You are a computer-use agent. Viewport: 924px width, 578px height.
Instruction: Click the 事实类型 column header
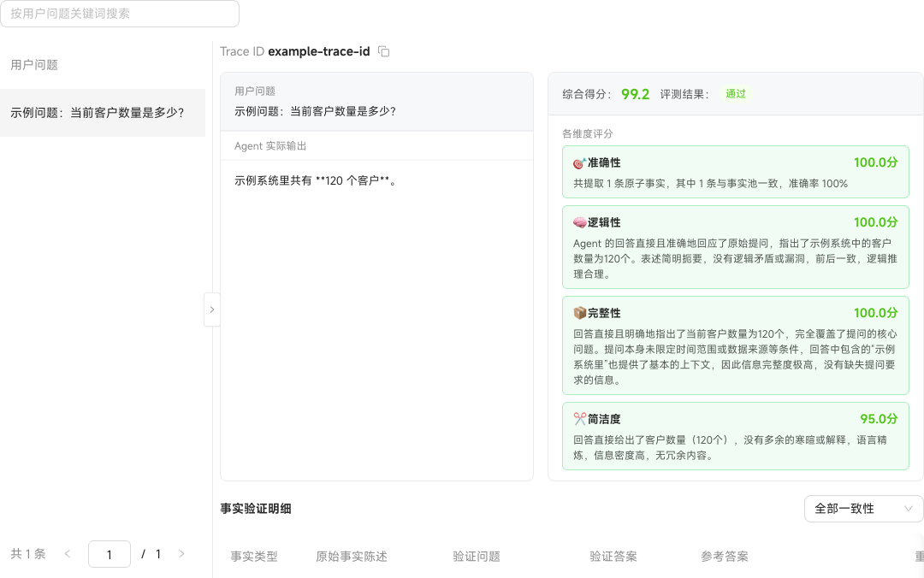pyautogui.click(x=254, y=557)
